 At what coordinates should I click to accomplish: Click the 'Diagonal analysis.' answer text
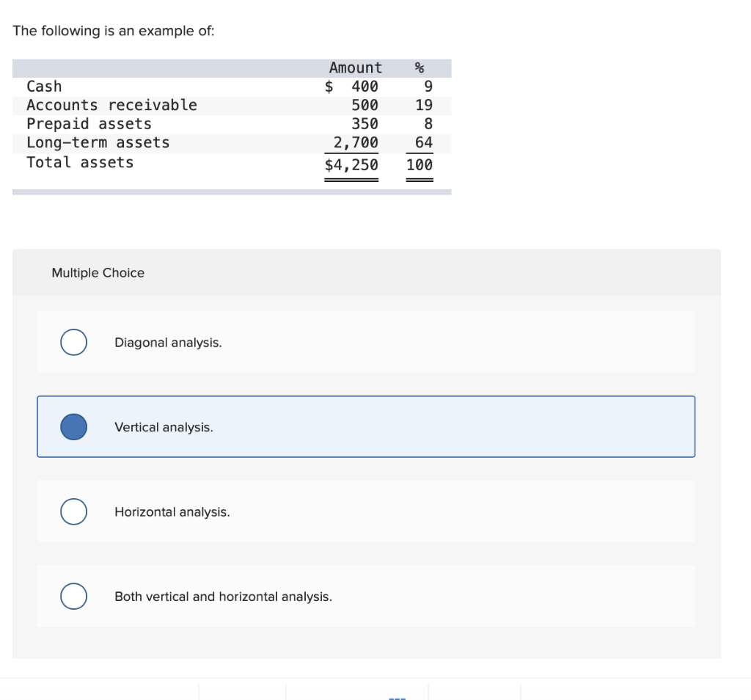pyautogui.click(x=168, y=343)
